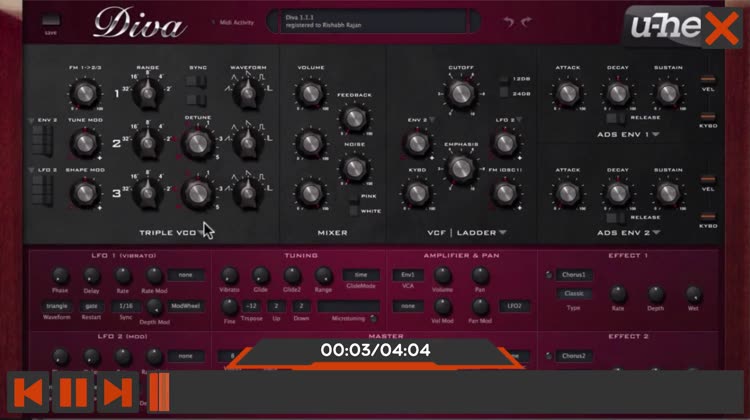Click the Shape Mod knob
The width and height of the screenshot is (750, 420).
tap(85, 193)
